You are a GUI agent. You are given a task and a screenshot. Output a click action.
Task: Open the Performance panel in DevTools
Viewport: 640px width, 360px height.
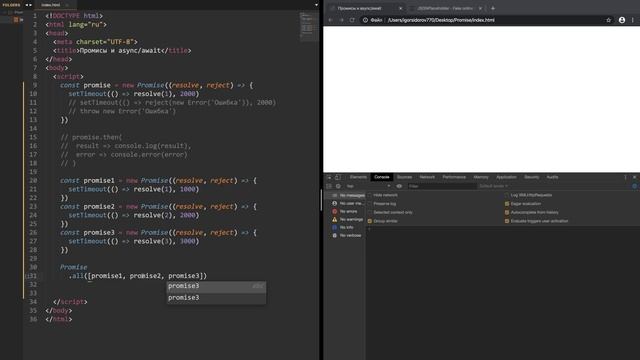pos(454,177)
